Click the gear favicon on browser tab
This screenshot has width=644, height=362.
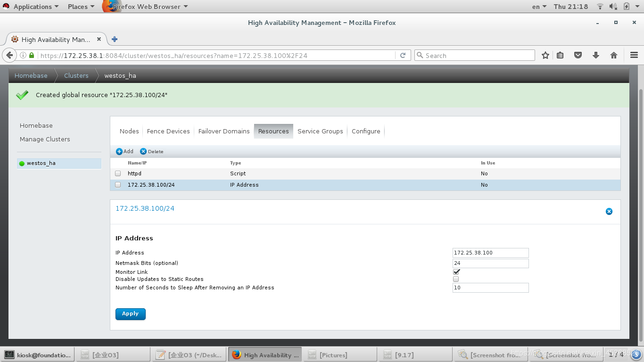15,39
